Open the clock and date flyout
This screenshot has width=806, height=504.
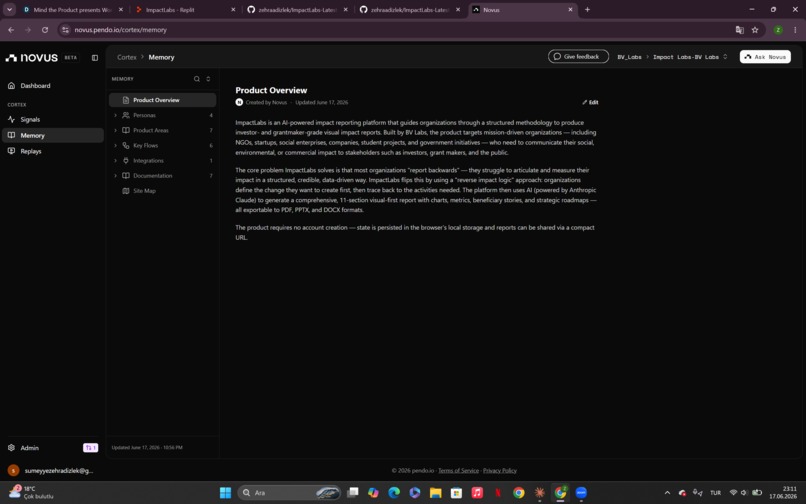point(783,493)
